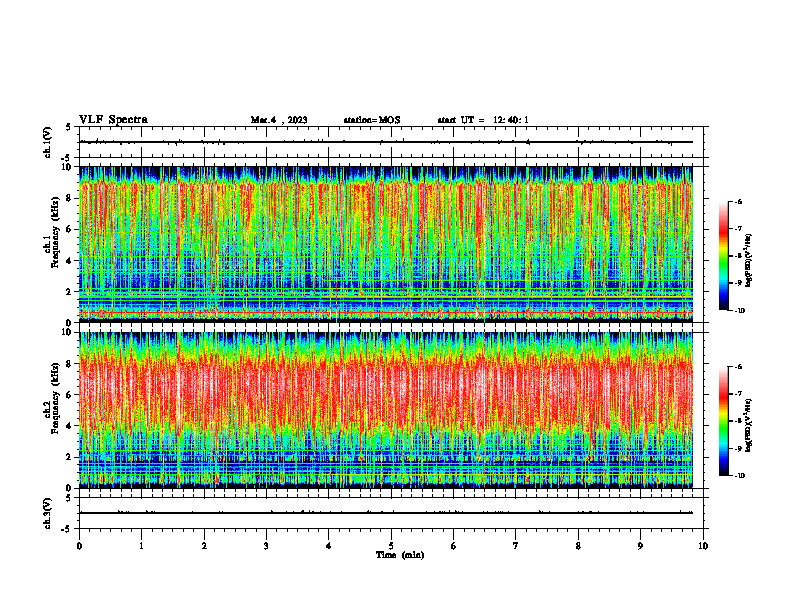Click the date text "Mar.4 , 2023"
Screen dimensions: 792x612
tap(279, 120)
